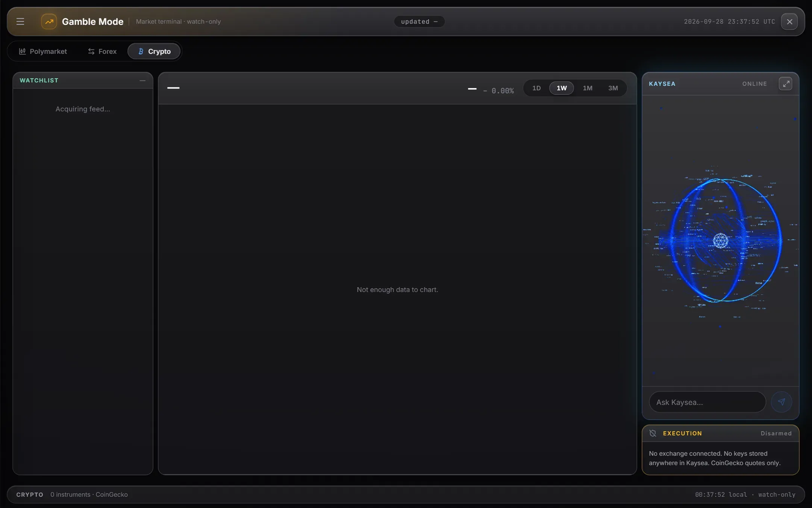Set chart range to 1D
This screenshot has height=508, width=812.
(x=536, y=88)
